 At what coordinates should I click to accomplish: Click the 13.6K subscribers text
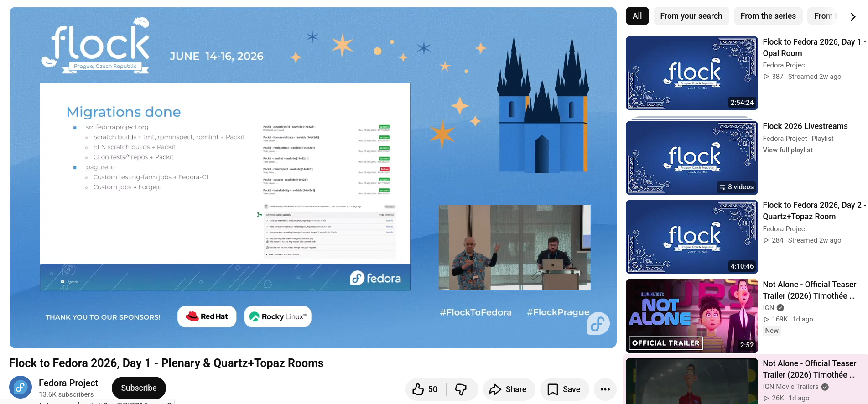(x=66, y=394)
